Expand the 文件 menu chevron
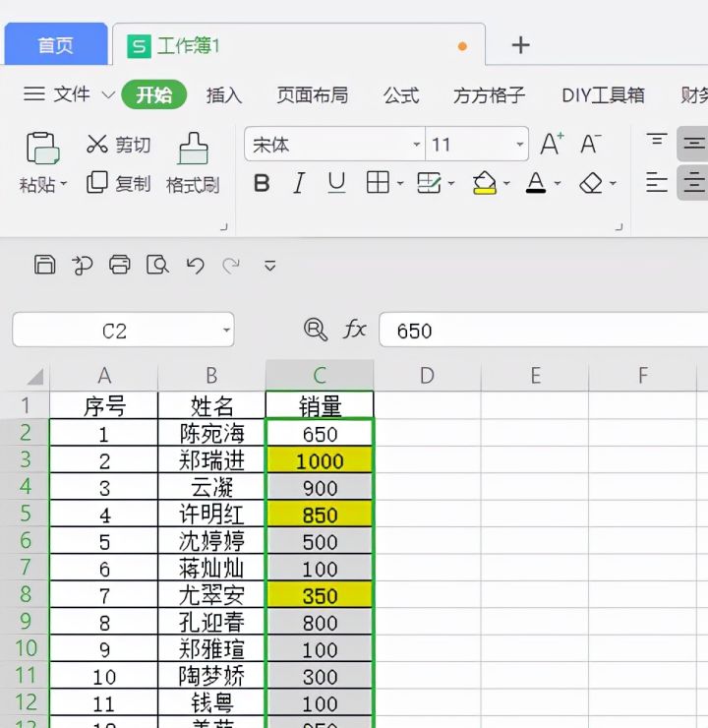The height and width of the screenshot is (728, 708). 108,95
